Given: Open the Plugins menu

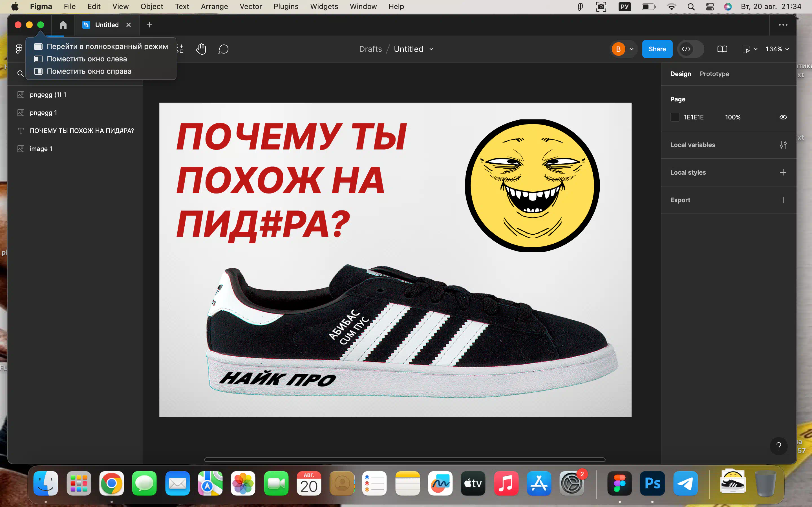Looking at the screenshot, I should 286,6.
